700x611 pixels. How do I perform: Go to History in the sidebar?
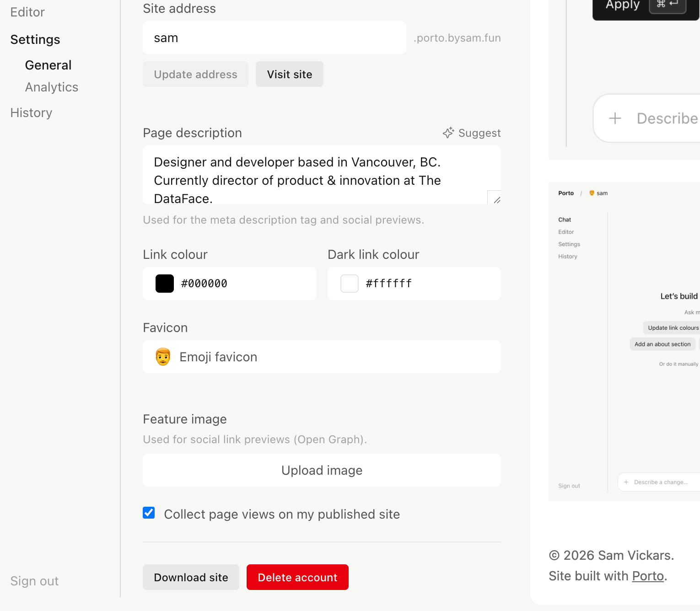point(31,113)
